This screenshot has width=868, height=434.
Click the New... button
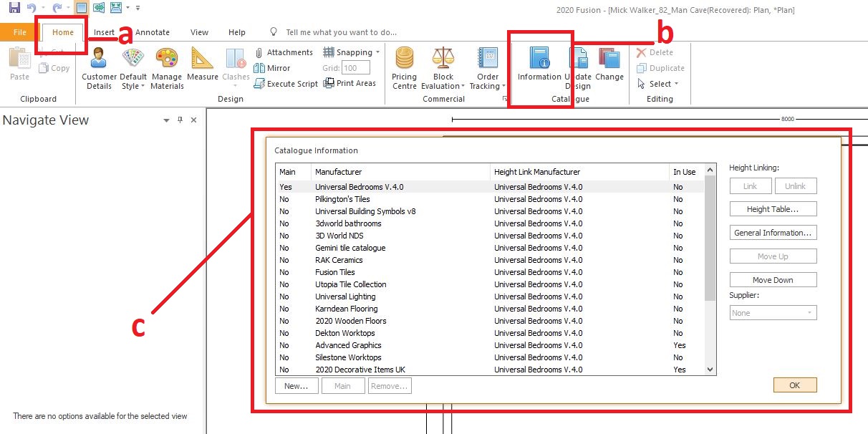click(x=296, y=386)
